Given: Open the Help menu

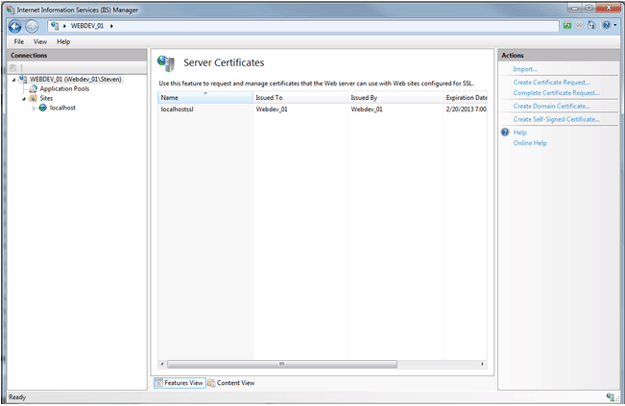Looking at the screenshot, I should (63, 42).
